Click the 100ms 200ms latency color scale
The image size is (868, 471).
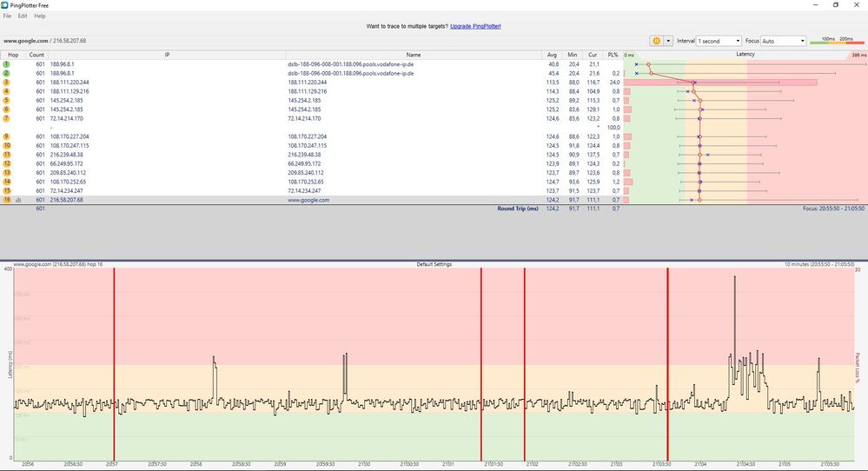(837, 40)
